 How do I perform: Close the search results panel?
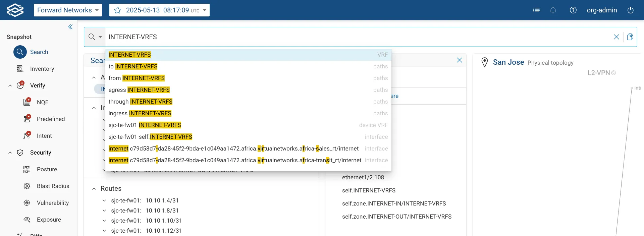click(460, 60)
